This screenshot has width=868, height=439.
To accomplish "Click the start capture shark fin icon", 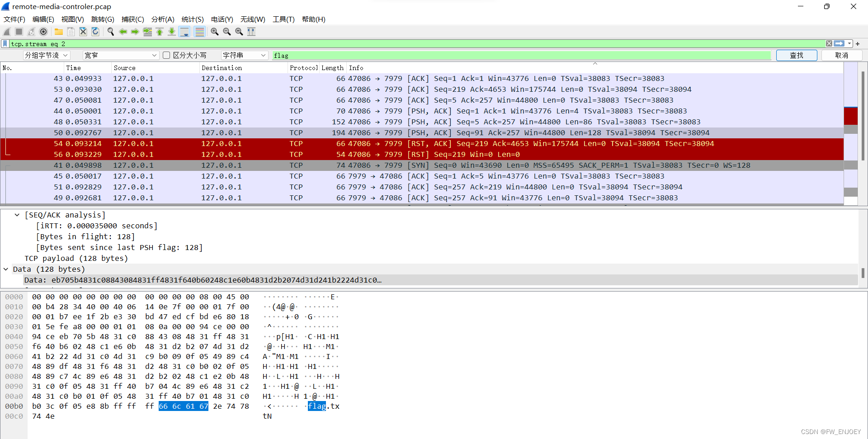I will [x=7, y=32].
